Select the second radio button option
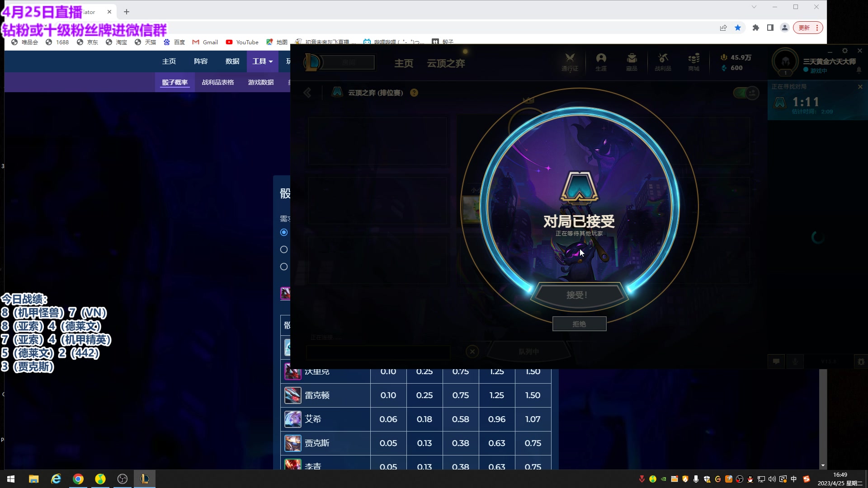The width and height of the screenshot is (868, 488). pos(284,249)
